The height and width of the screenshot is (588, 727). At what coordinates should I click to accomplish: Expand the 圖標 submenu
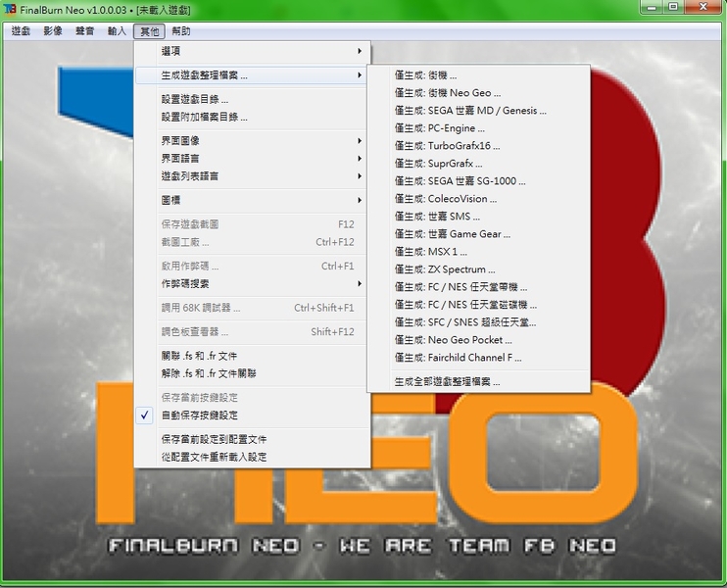253,200
